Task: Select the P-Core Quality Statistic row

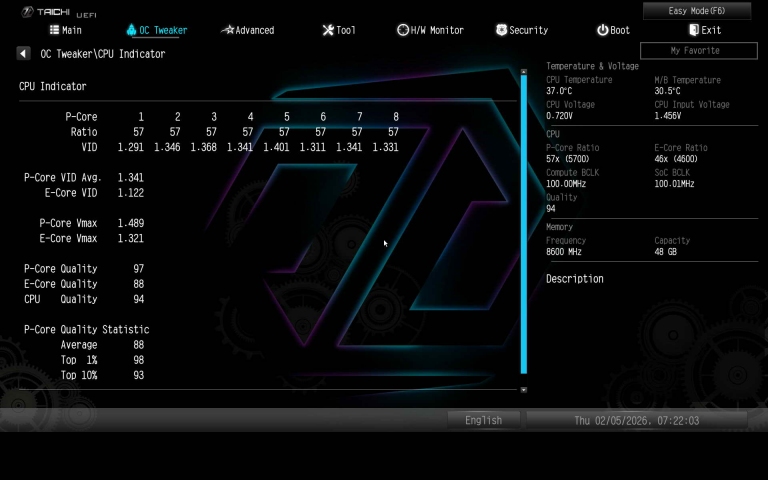Action: [x=87, y=329]
